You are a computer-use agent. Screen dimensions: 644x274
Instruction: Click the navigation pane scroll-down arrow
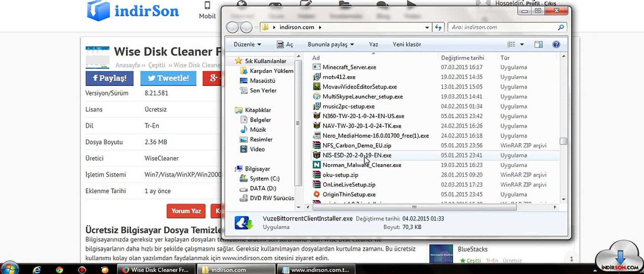coord(298,207)
